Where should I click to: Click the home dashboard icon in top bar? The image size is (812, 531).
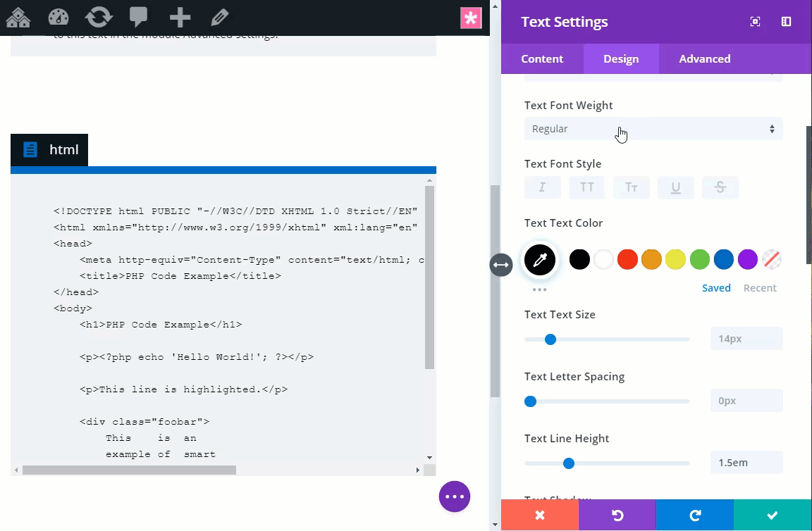(18, 18)
